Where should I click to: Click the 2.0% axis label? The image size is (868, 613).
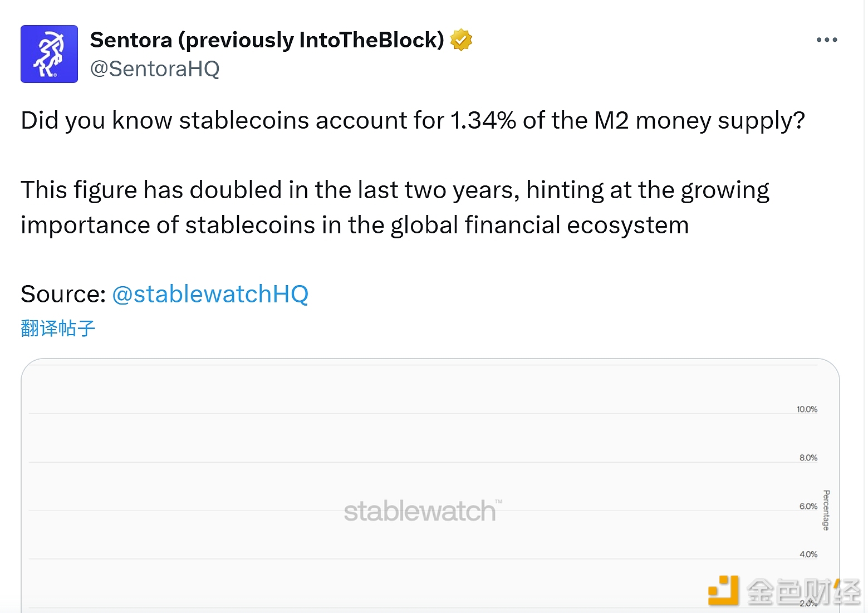[808, 604]
